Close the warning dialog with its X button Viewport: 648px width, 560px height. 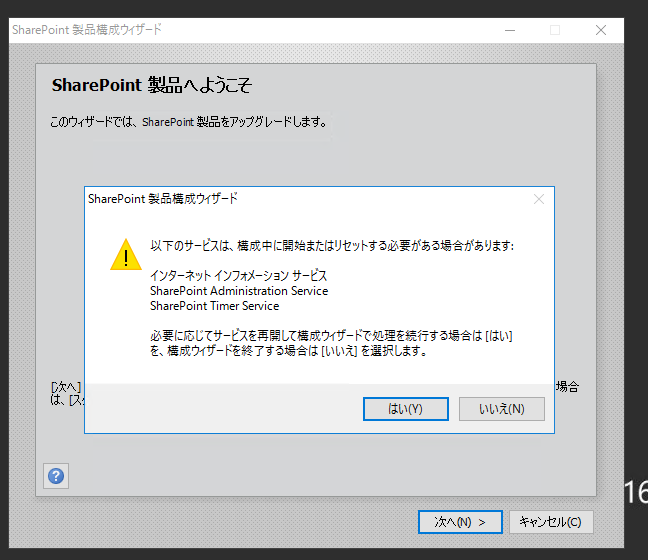[x=538, y=200]
